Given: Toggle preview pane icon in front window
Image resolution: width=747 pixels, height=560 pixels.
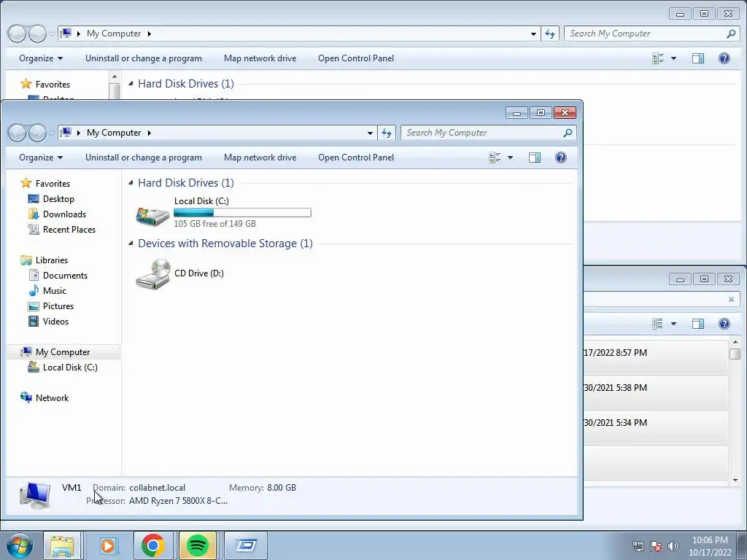Looking at the screenshot, I should [535, 157].
